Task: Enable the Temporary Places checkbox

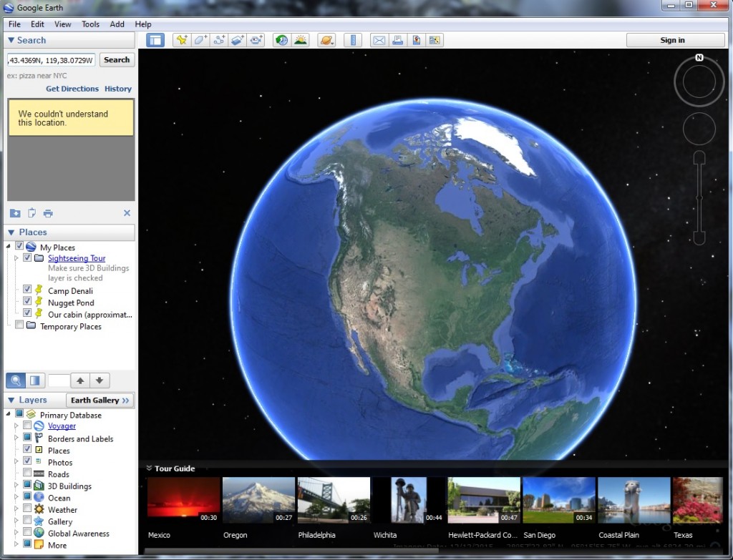Action: (x=20, y=326)
